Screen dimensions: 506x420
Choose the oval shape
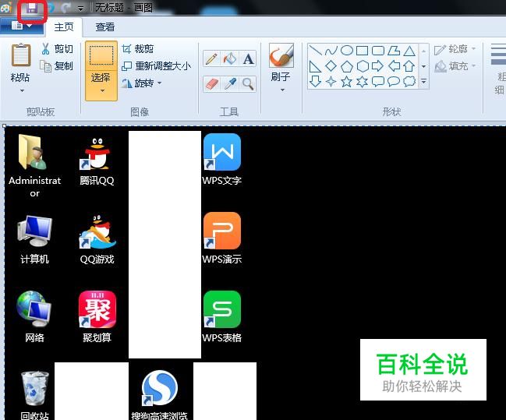(x=347, y=51)
